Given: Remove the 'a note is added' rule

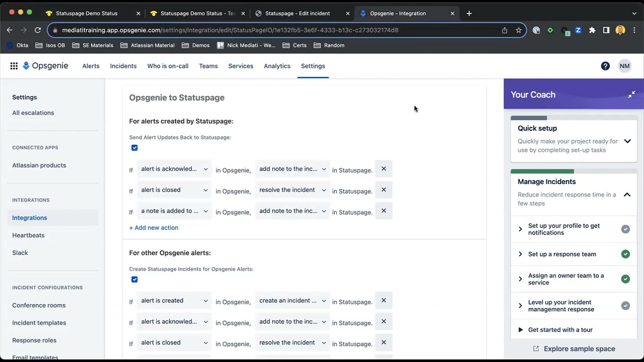Looking at the screenshot, I should pyautogui.click(x=383, y=211).
